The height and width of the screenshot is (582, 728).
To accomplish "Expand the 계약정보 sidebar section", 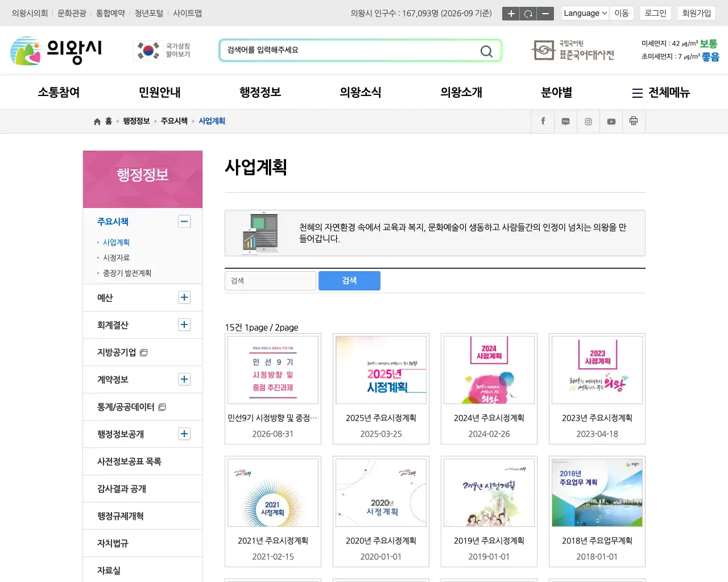I will coord(184,379).
